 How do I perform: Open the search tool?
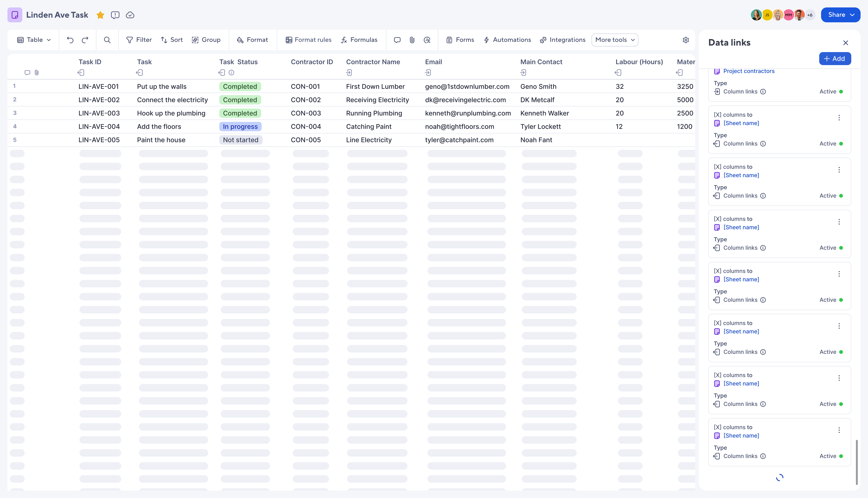[107, 40]
